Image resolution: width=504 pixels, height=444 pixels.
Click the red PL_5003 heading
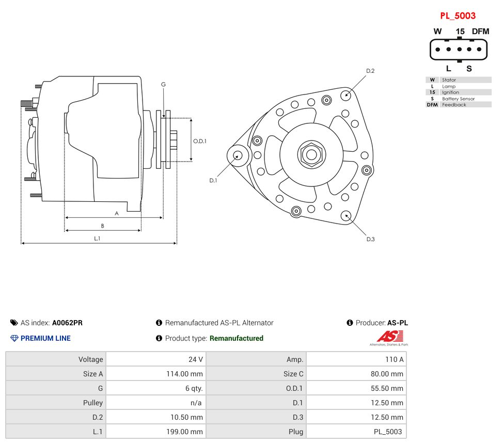pyautogui.click(x=458, y=15)
